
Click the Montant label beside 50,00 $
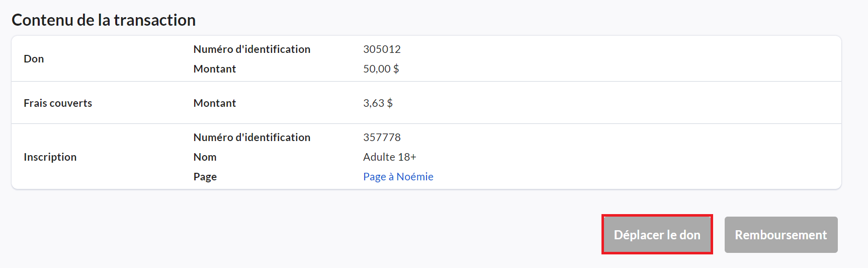click(215, 69)
